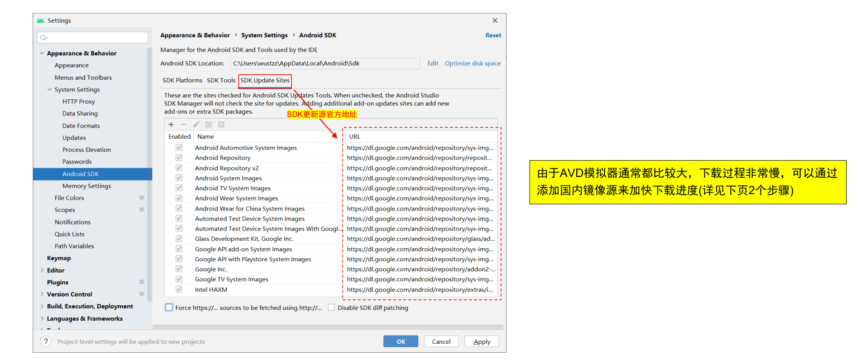This screenshot has width=868, height=364.
Task: Select Data Sharing in tree
Action: coord(80,113)
